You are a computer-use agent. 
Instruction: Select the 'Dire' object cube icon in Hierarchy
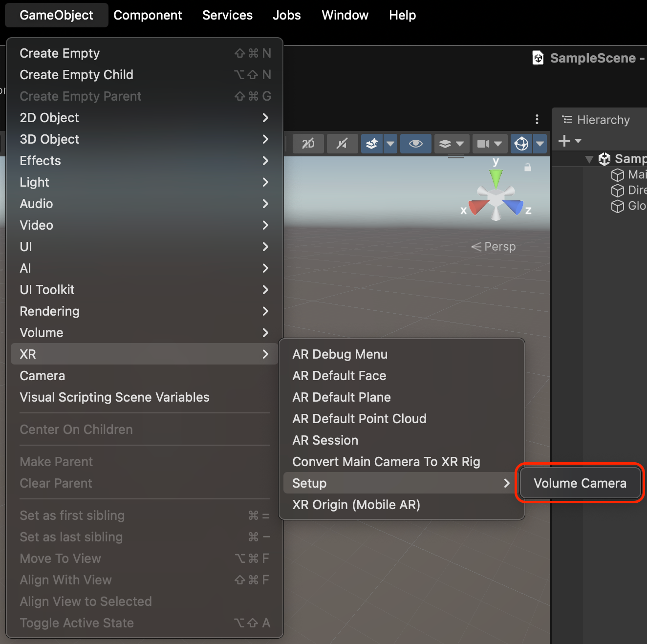(618, 191)
